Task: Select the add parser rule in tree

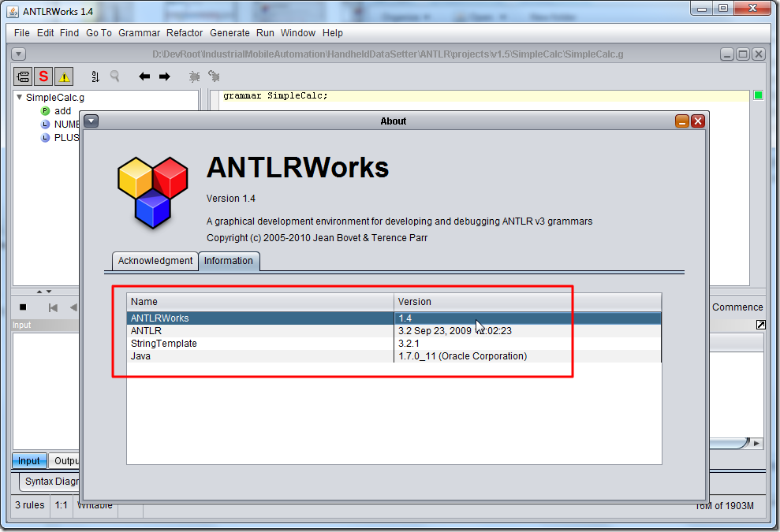Action: [62, 111]
